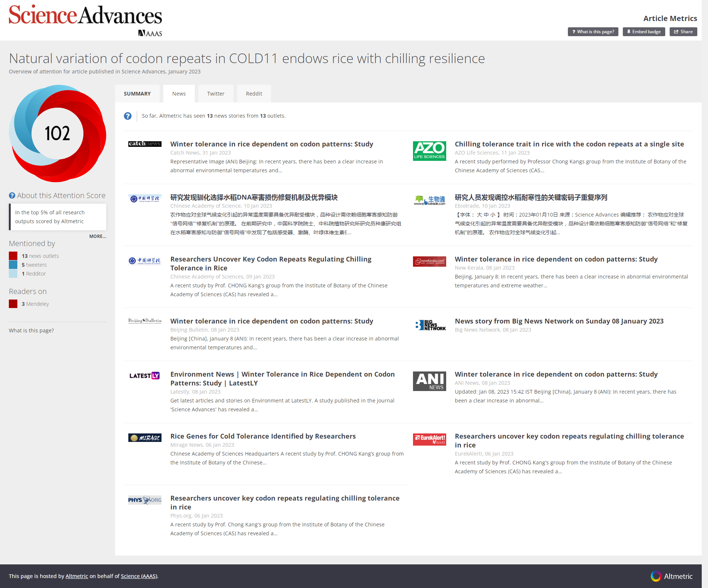The width and height of the screenshot is (708, 588).
Task: Open the AZO Life Sciences logo
Action: [429, 151]
